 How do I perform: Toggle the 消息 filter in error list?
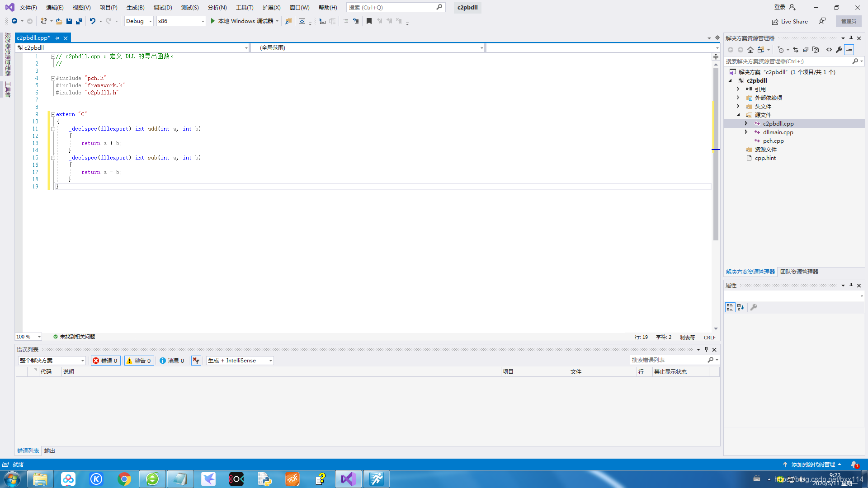(172, 361)
